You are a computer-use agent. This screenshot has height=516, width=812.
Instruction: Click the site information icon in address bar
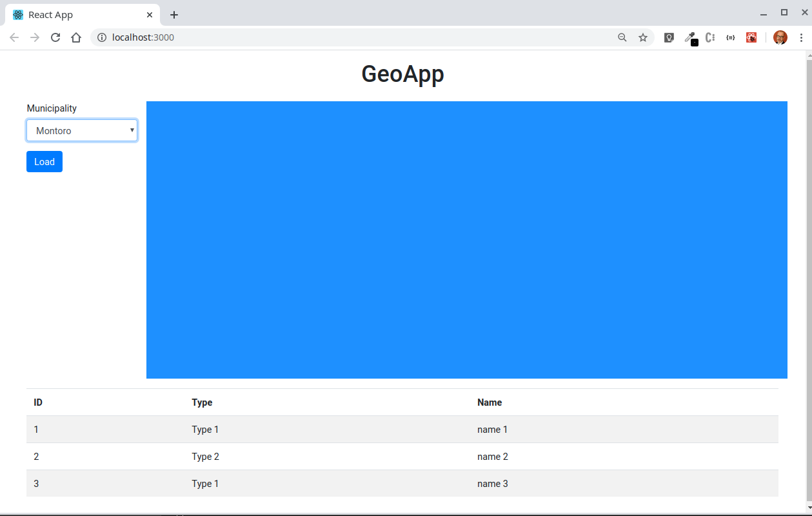point(101,37)
